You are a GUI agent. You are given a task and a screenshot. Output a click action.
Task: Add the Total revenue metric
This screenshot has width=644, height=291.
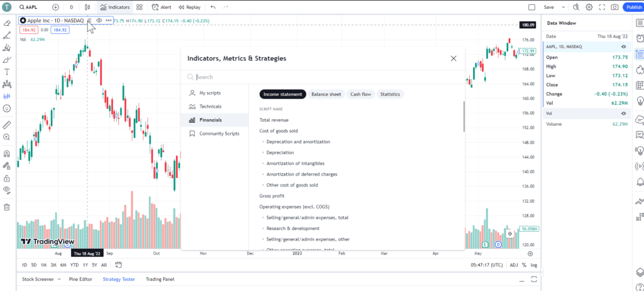click(x=274, y=120)
